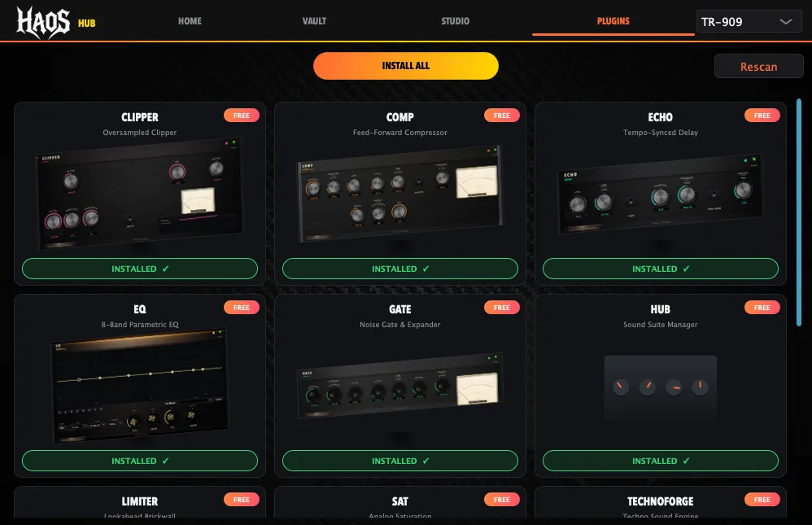Image resolution: width=812 pixels, height=525 pixels.
Task: Switch to the VAULT tab
Action: pyautogui.click(x=314, y=21)
